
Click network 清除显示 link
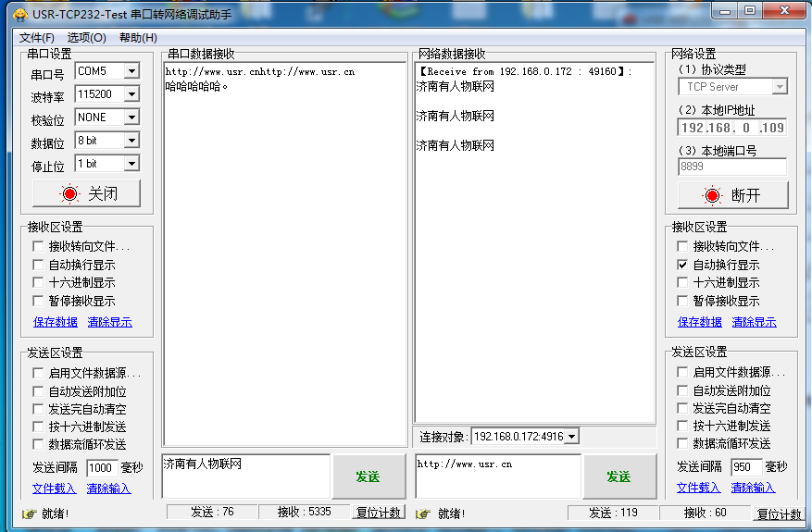tap(754, 322)
